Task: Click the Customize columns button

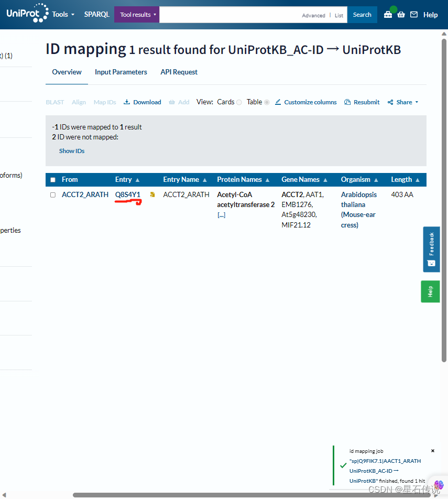Action: point(306,102)
